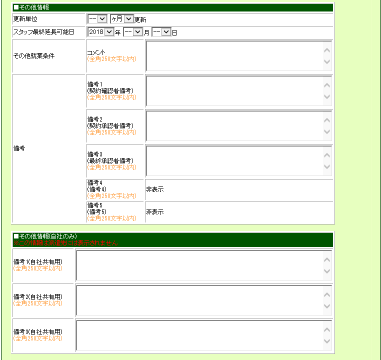Click the 更新 text after the ヶ月 dropdown
Screen dimensions: 381x360
click(x=140, y=20)
